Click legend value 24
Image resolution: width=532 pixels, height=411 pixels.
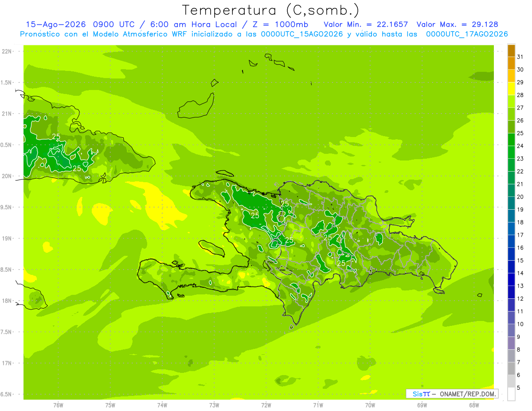[520, 146]
